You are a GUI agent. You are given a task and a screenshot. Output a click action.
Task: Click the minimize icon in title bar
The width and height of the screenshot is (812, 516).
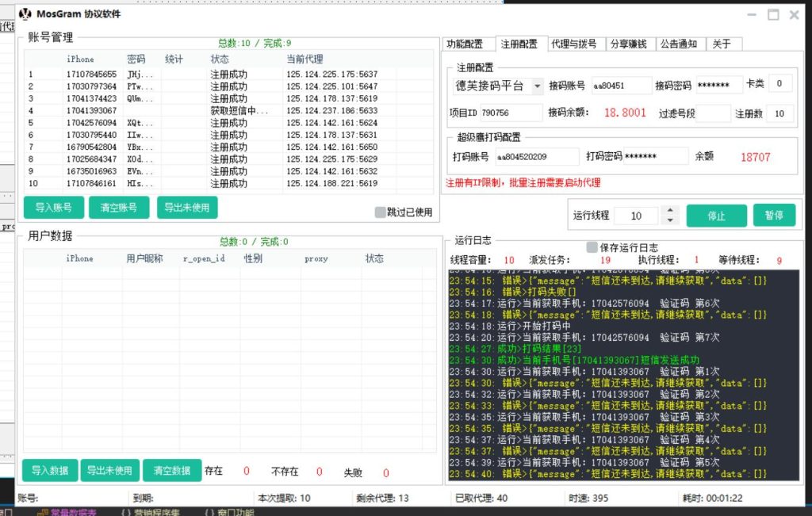click(x=753, y=14)
